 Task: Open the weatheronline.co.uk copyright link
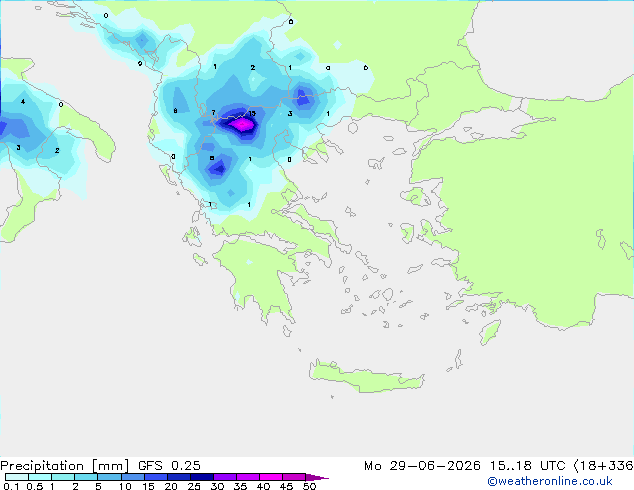coord(549,481)
